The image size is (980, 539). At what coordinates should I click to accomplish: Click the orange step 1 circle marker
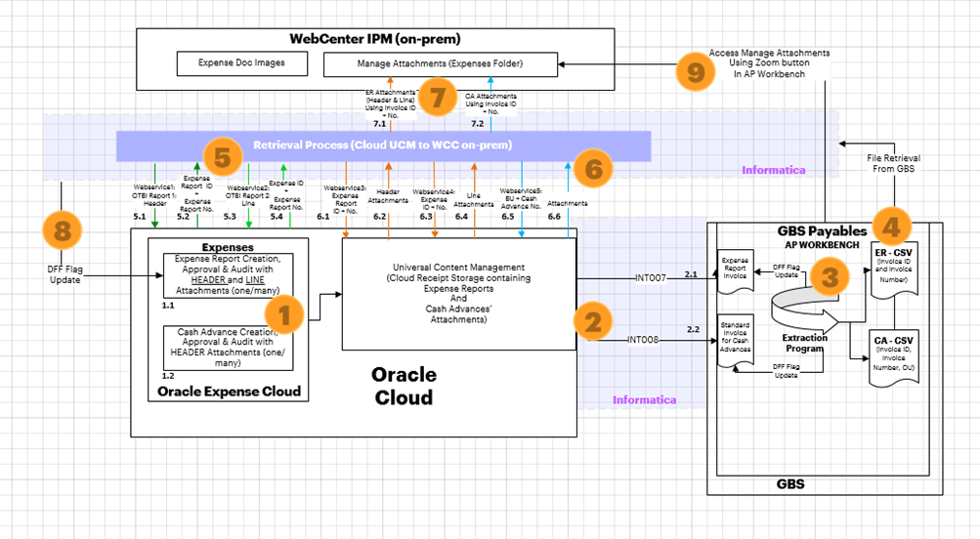284,315
